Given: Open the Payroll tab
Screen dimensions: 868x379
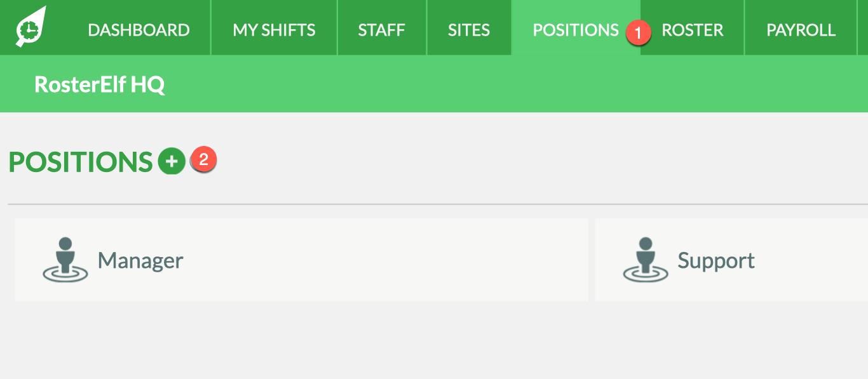Looking at the screenshot, I should coord(801,30).
